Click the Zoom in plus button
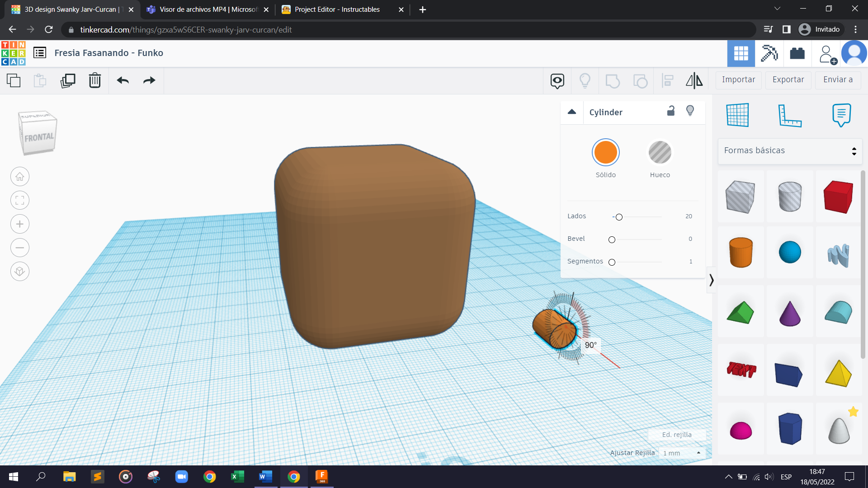Viewport: 868px width, 488px height. click(20, 224)
